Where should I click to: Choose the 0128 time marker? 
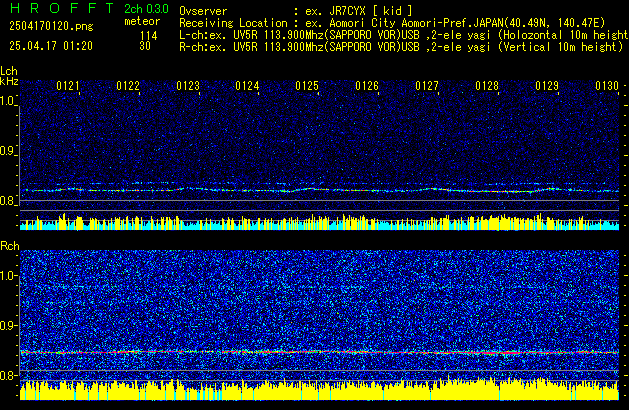tap(487, 86)
